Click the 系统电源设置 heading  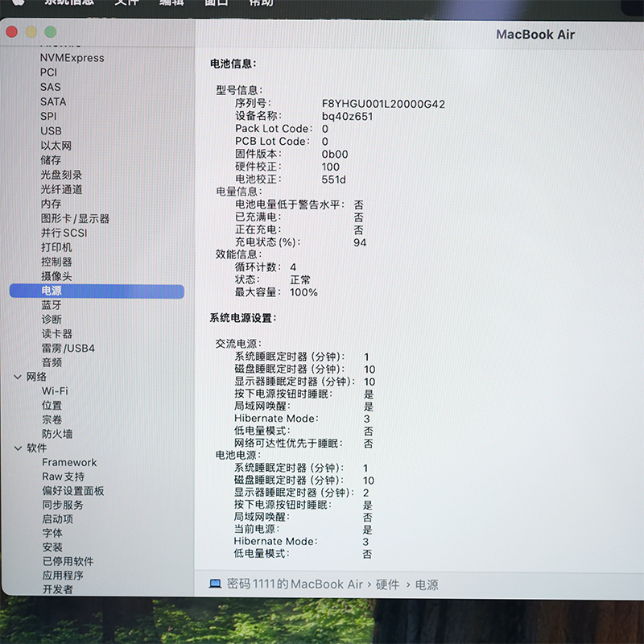pos(243,318)
